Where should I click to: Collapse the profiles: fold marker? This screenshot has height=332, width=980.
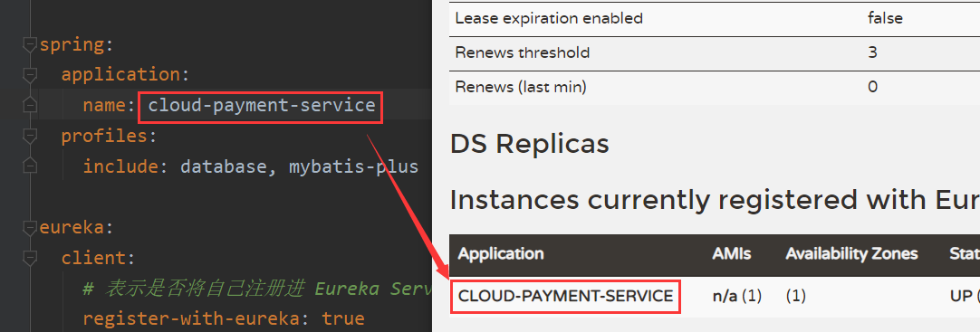click(x=29, y=136)
